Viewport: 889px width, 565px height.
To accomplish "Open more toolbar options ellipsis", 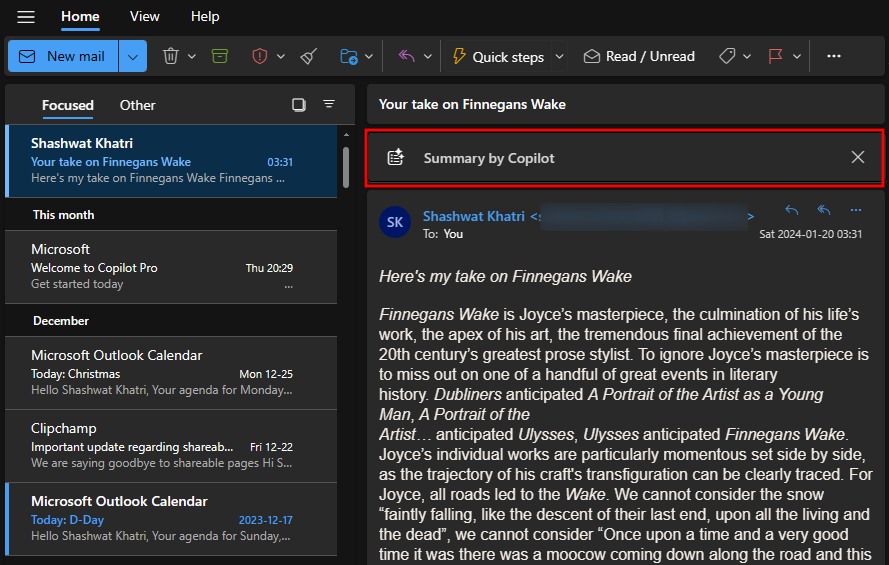I will coord(833,56).
